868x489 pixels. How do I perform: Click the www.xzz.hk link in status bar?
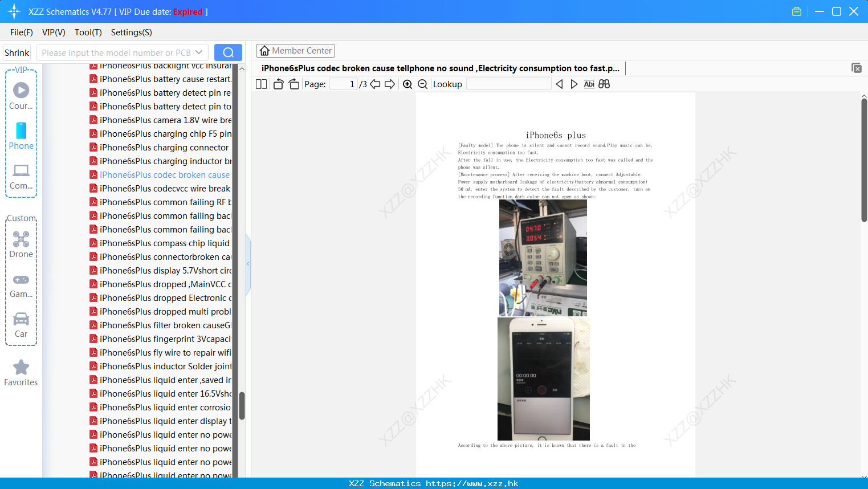(x=472, y=483)
